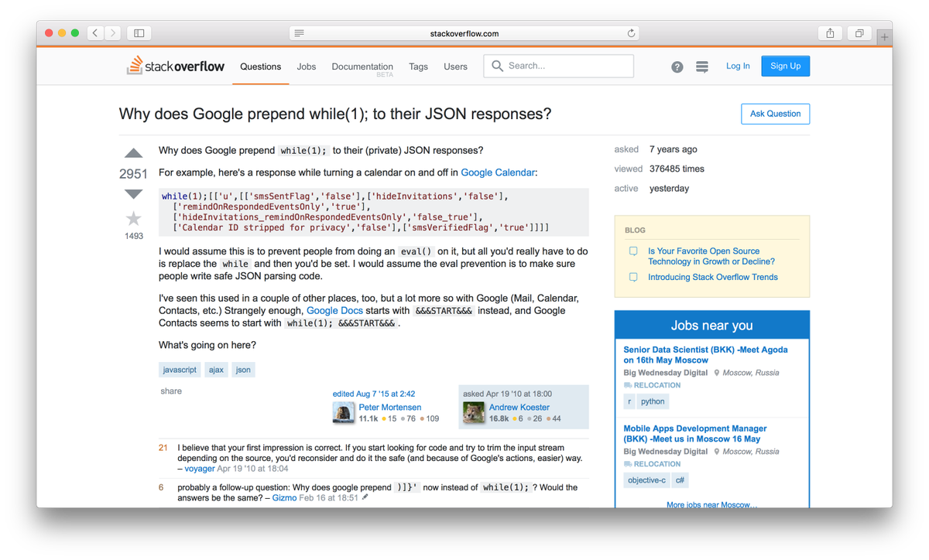Go back with Safari's back arrow
This screenshot has height=560, width=929.
[95, 33]
